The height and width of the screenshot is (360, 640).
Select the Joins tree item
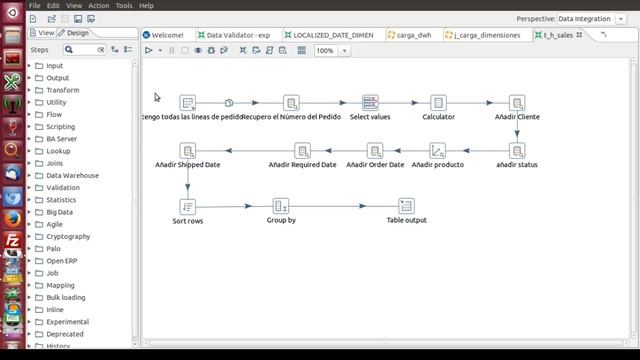click(x=54, y=163)
